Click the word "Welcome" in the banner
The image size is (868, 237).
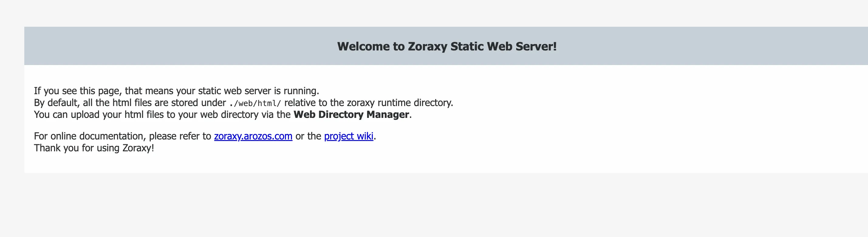click(364, 46)
